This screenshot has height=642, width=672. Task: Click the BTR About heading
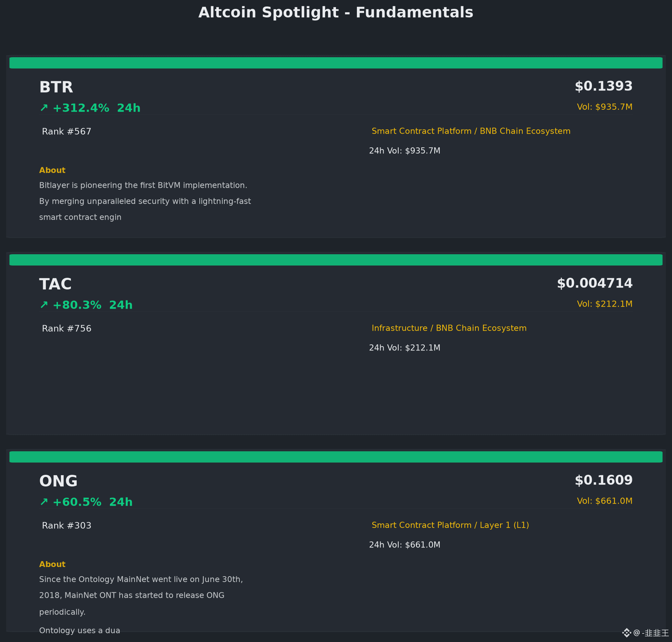[52, 170]
